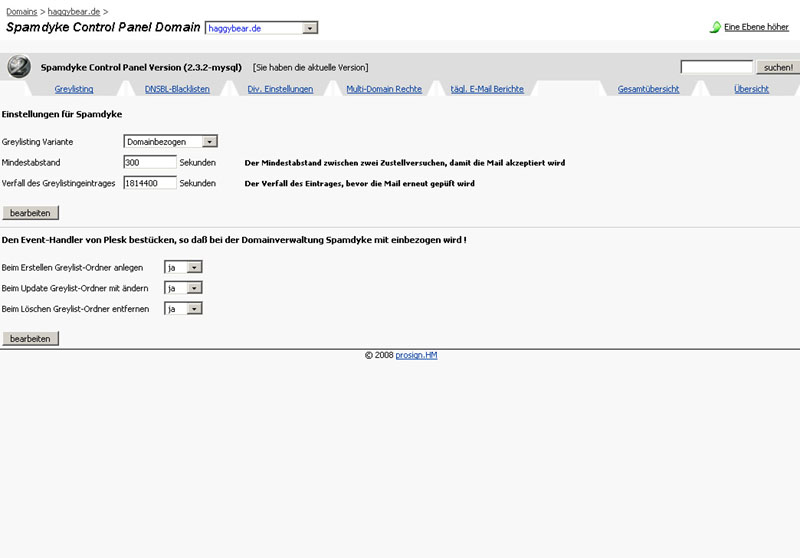Open the 'Beim Update Greylist-Ordner mit ändern' dropdown
The image size is (800, 558).
click(183, 288)
